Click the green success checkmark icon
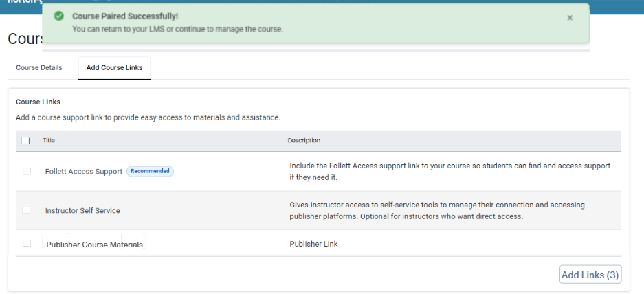The image size is (644, 294). [x=59, y=16]
